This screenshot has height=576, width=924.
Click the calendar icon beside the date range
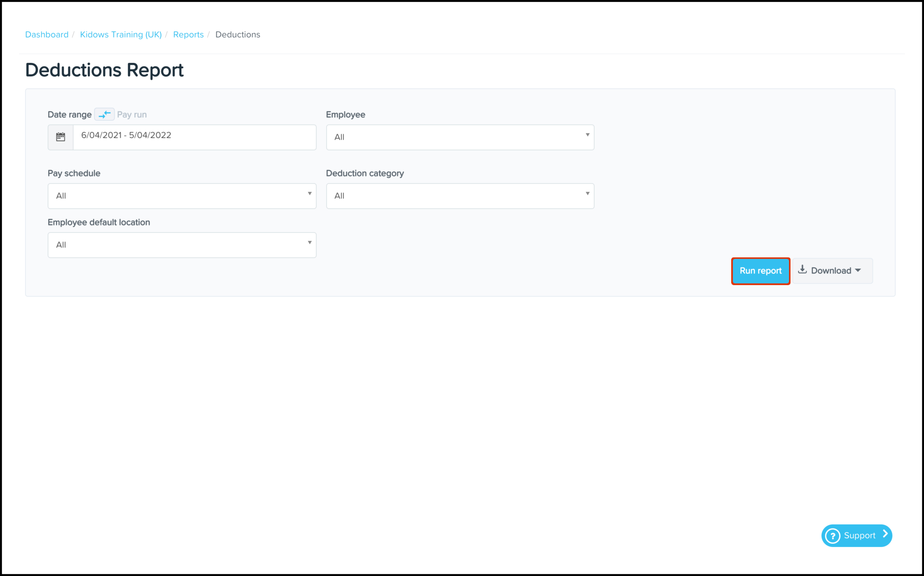pyautogui.click(x=61, y=137)
